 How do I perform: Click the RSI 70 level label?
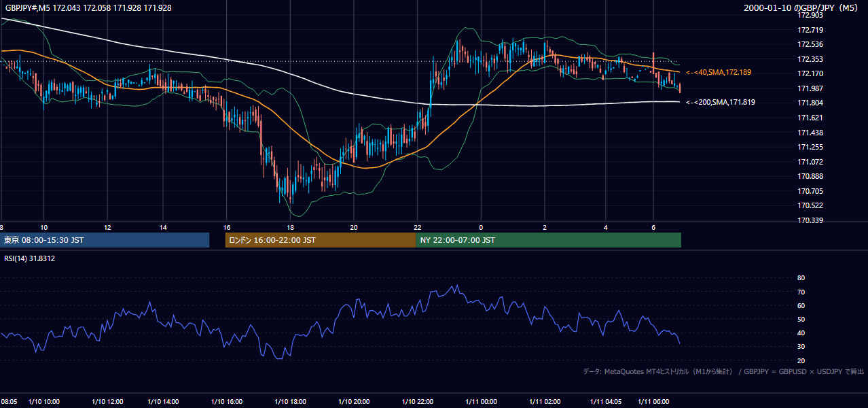click(x=801, y=292)
